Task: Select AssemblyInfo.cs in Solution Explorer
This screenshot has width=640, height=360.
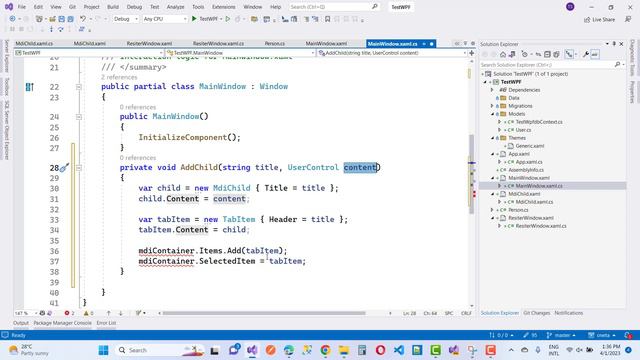Action: pyautogui.click(x=526, y=170)
